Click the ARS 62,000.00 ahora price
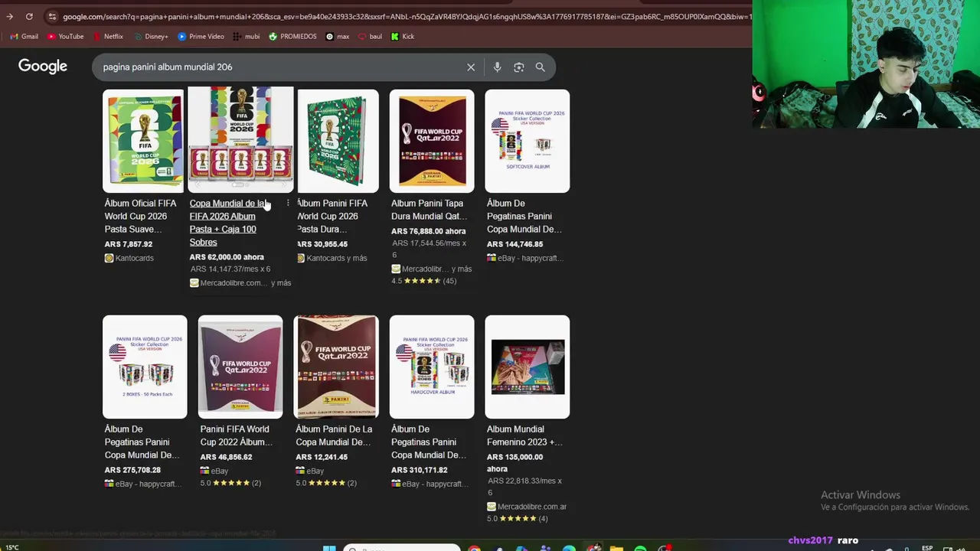Screen dimensions: 980x551 click(227, 257)
